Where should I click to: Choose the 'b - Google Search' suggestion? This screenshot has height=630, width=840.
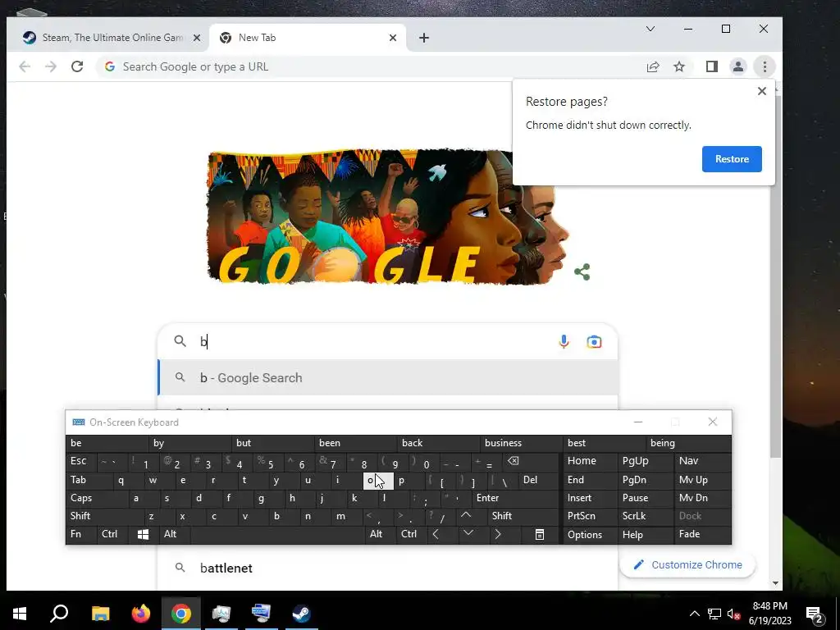(388, 377)
